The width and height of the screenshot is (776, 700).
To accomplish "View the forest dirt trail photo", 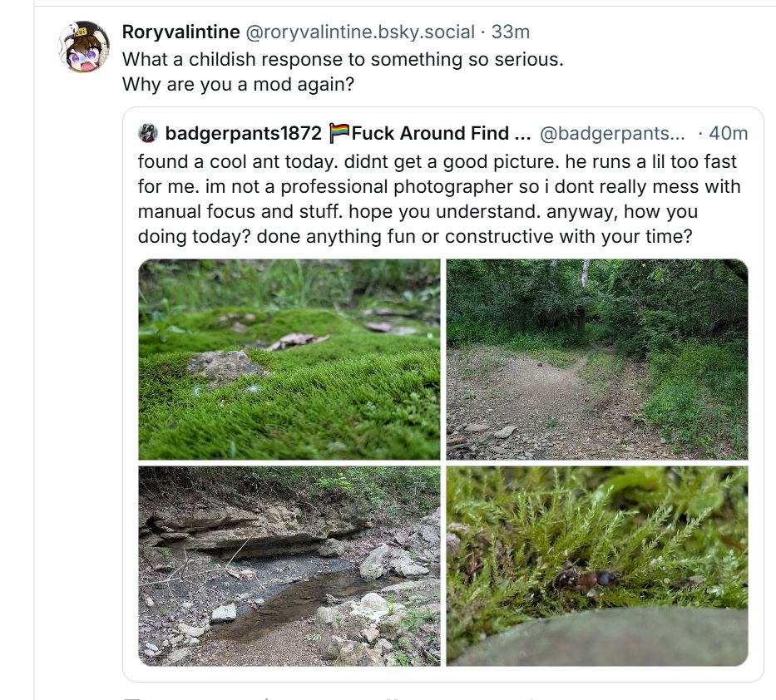I will tap(597, 359).
